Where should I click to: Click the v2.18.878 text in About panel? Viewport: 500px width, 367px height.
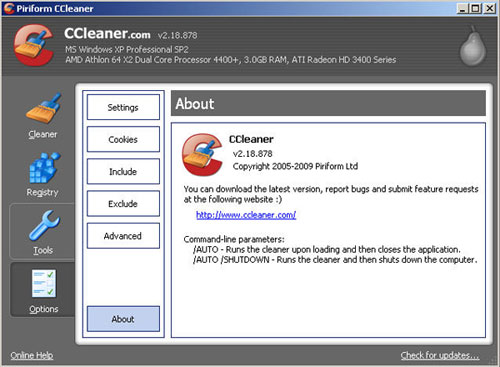[x=253, y=154]
